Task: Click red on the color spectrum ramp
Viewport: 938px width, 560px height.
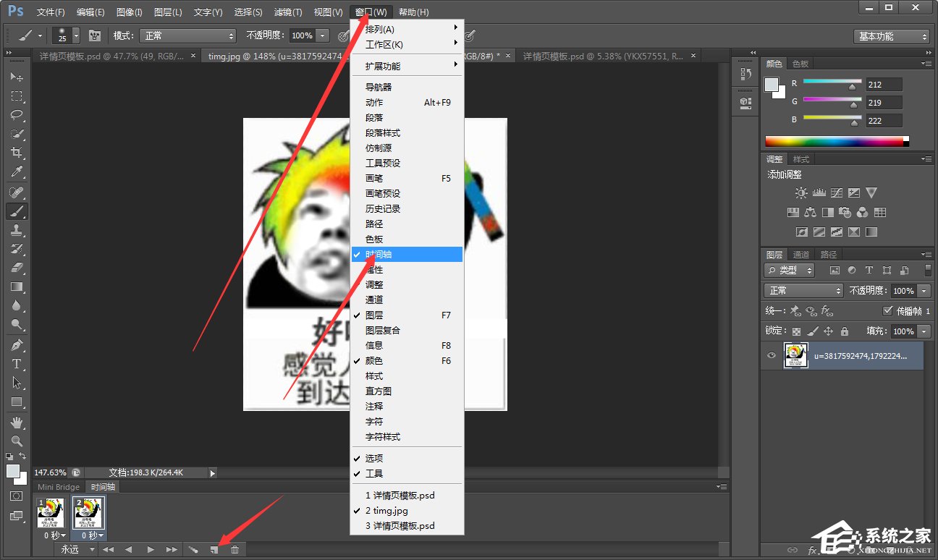Action: [769, 142]
